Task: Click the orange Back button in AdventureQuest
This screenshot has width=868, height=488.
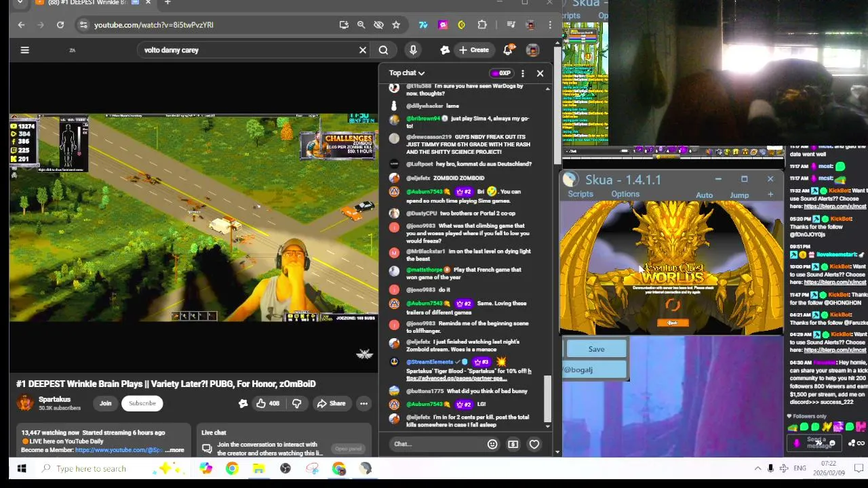Action: point(672,323)
